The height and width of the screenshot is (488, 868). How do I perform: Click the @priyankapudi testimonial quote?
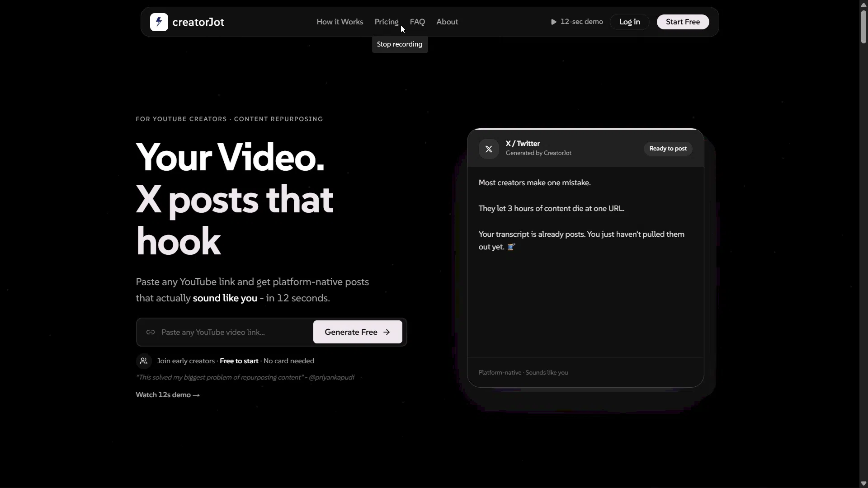tap(245, 377)
